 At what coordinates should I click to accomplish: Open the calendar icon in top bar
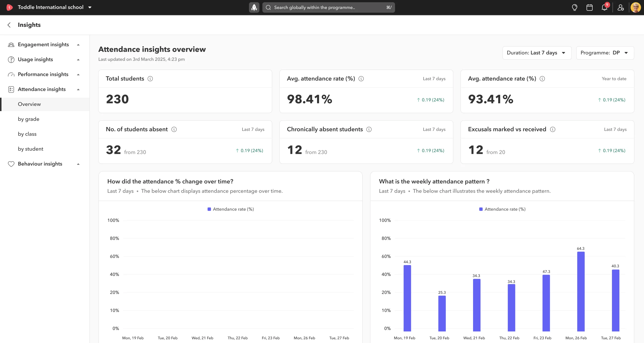pos(590,7)
